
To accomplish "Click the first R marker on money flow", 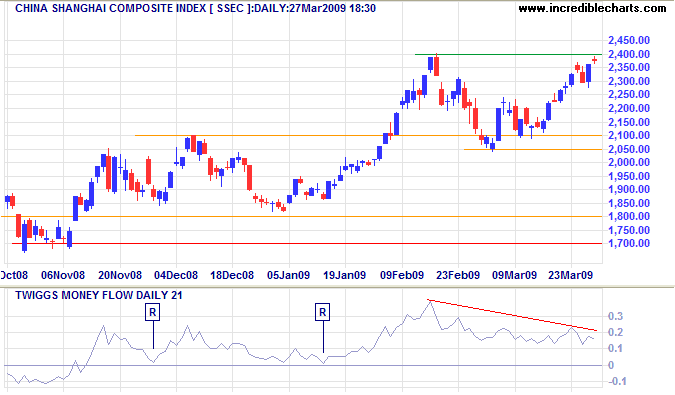I will (152, 312).
